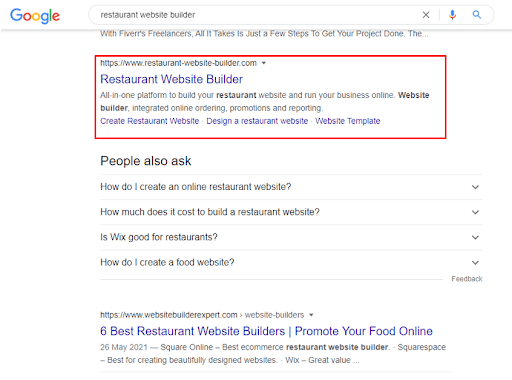Open the dropdown arrow beside restaurant-website-builder.com URL
This screenshot has width=512, height=380.
[x=264, y=63]
